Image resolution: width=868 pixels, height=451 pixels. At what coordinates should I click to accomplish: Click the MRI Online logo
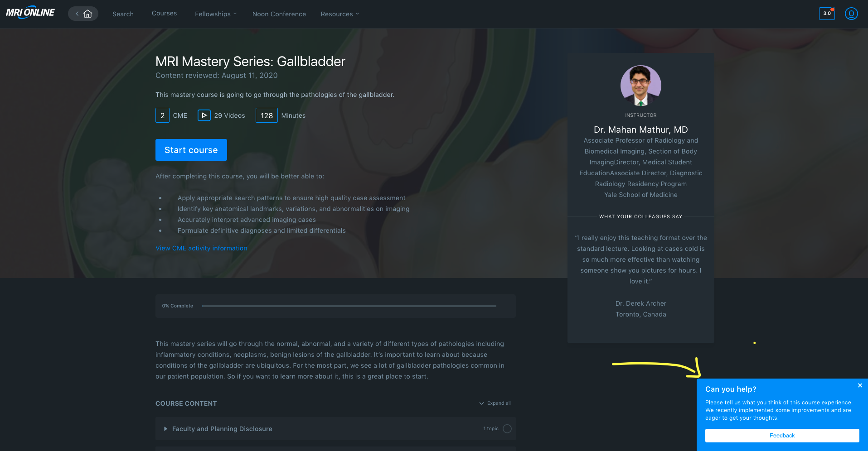30,13
